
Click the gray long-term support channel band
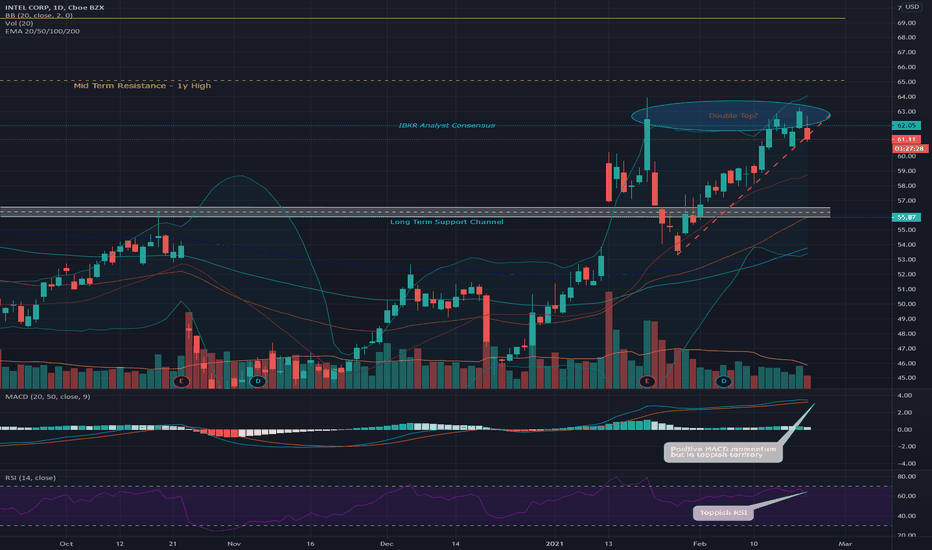pos(415,212)
